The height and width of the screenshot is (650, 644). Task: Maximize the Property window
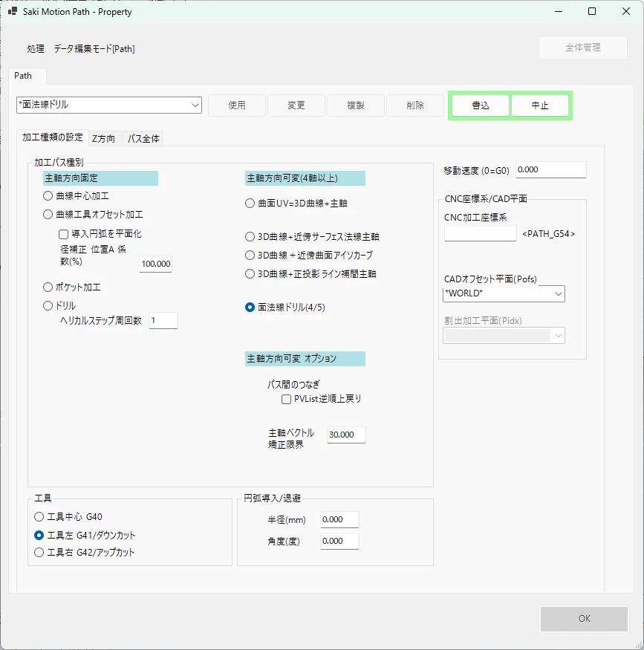(x=592, y=11)
